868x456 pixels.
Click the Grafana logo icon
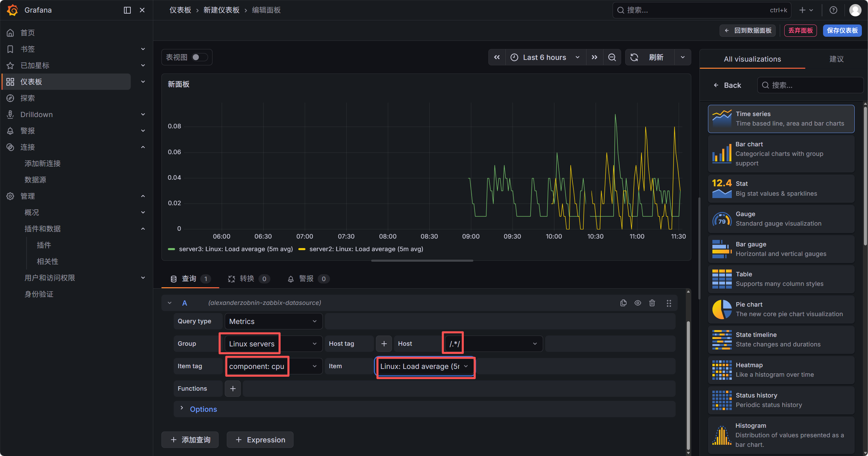pos(13,10)
